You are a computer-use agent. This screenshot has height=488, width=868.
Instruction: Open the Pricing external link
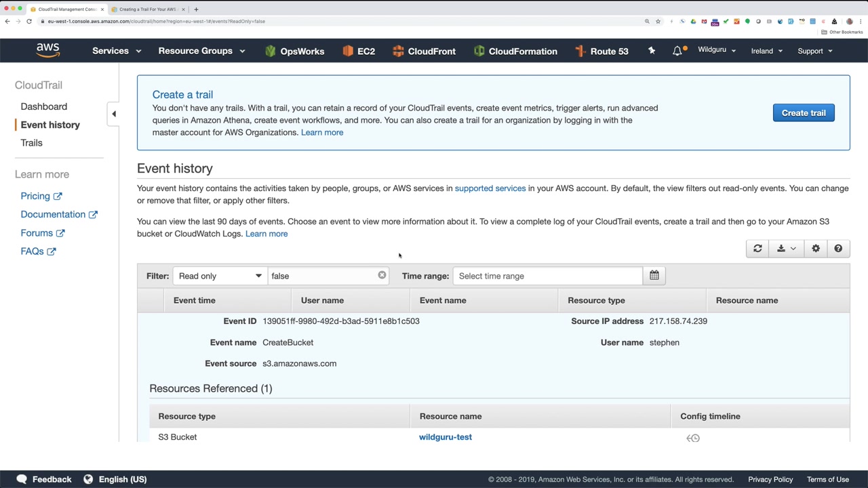point(41,196)
